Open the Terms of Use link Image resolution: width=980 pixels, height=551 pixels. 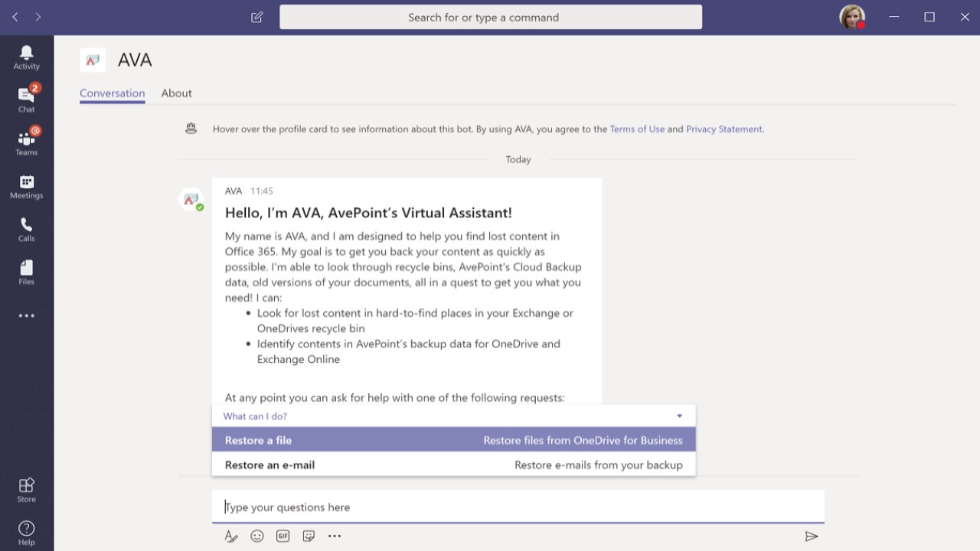[637, 129]
